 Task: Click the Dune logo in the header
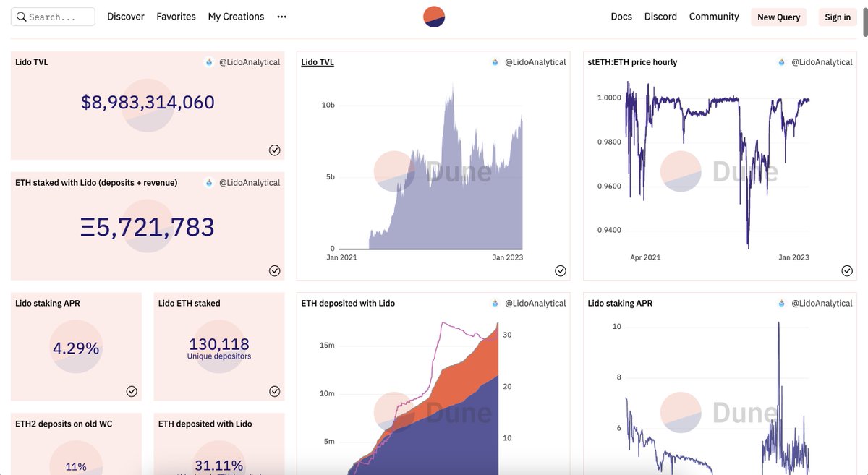[x=434, y=17]
